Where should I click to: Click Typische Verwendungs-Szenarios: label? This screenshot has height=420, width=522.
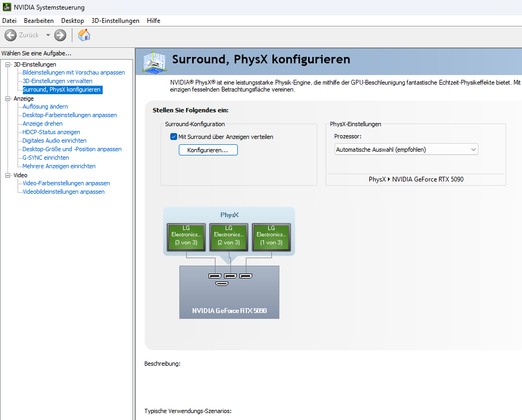coord(188,411)
